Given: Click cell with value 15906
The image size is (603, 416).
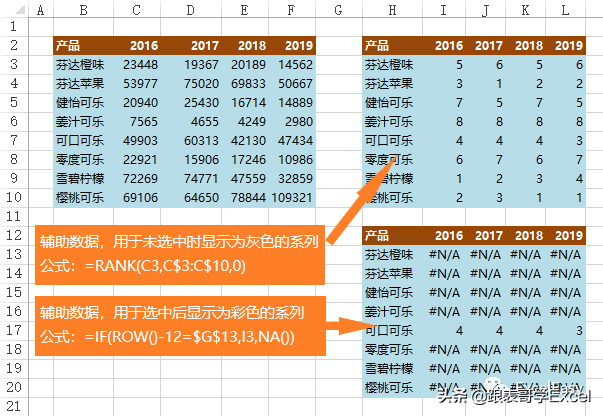Looking at the screenshot, I should point(191,160).
